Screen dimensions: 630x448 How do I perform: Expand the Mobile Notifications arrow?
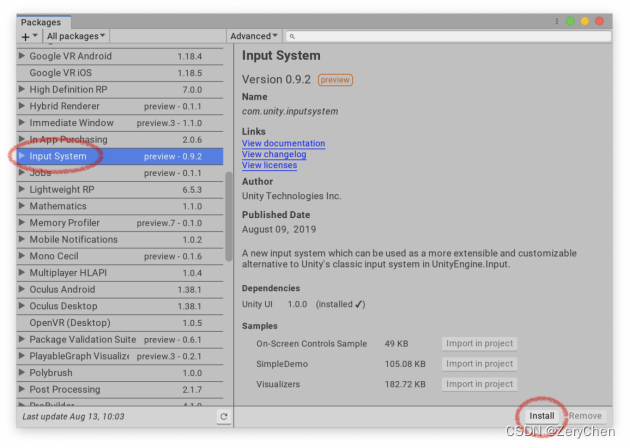[22, 239]
